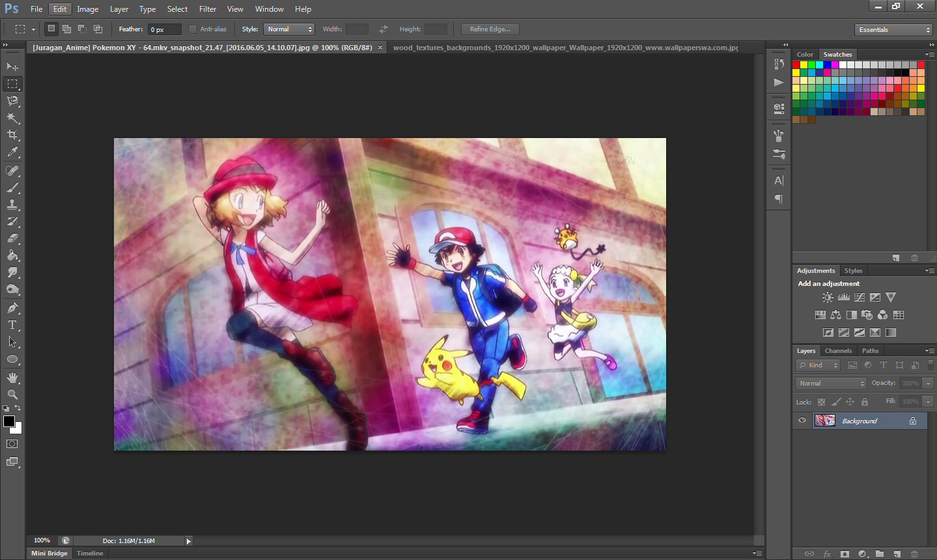The image size is (937, 560).
Task: Select a red color swatch
Action: 796,64
